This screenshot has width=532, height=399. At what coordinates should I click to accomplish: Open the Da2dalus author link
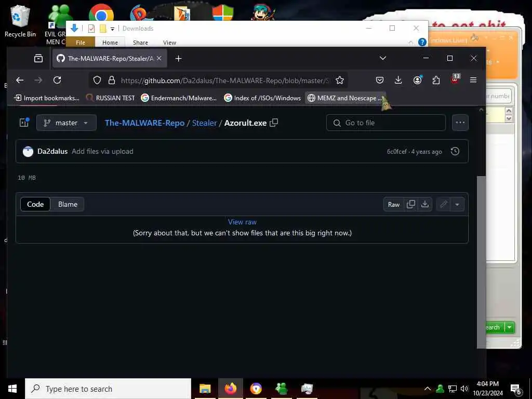(52, 151)
